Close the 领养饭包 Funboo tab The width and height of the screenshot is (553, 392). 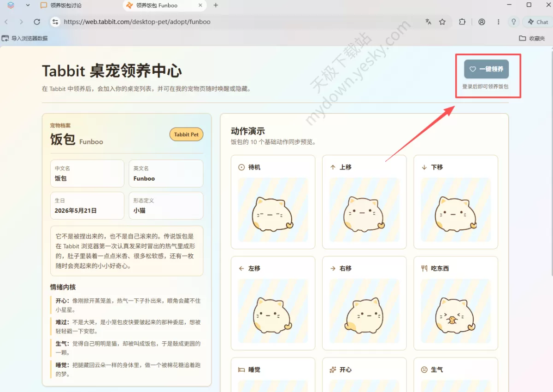coord(200,6)
